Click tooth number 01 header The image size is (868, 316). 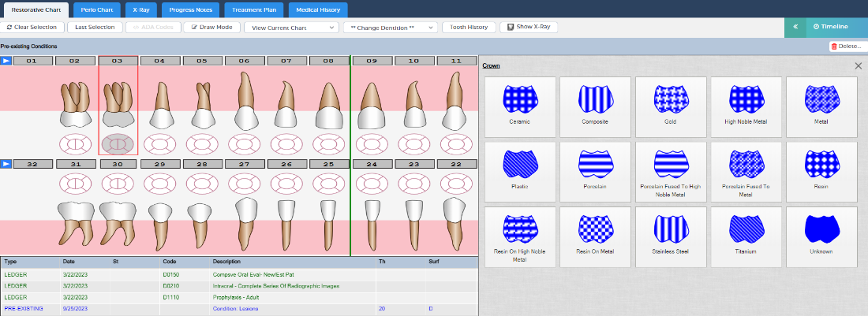tap(32, 61)
